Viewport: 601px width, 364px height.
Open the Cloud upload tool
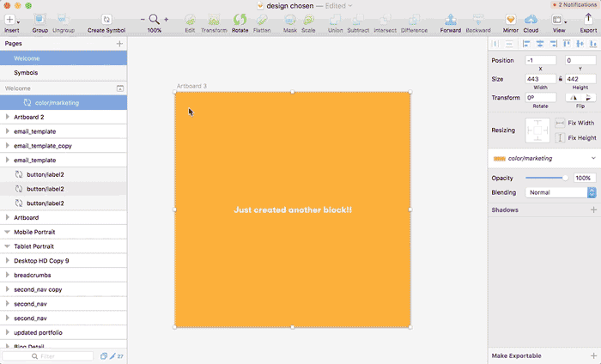tap(531, 20)
